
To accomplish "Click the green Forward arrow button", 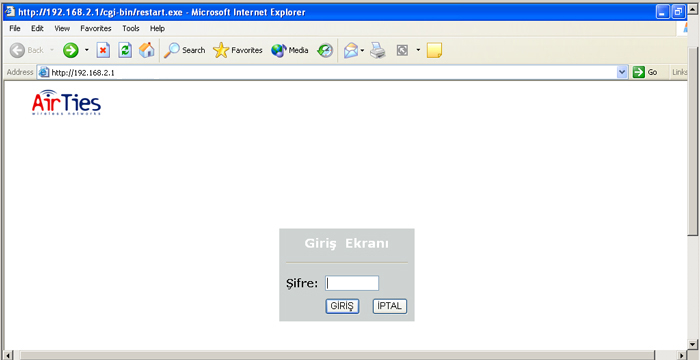I will (x=71, y=50).
